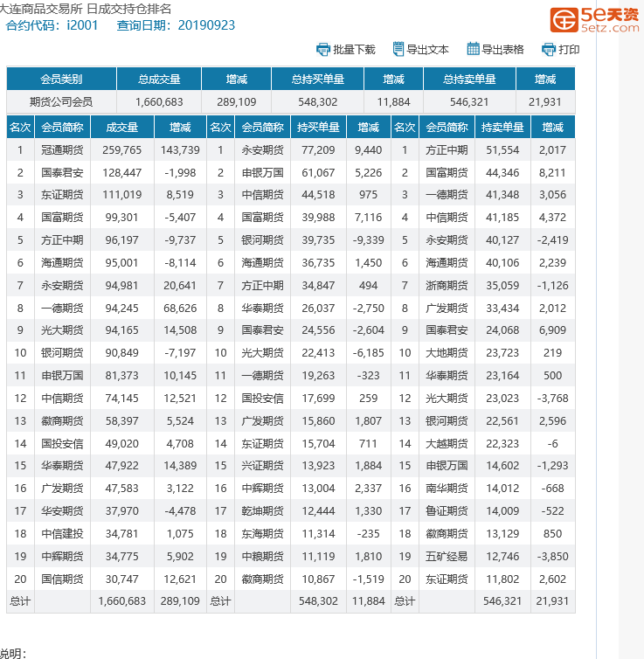Click the 51,554 short position value

pos(502,150)
